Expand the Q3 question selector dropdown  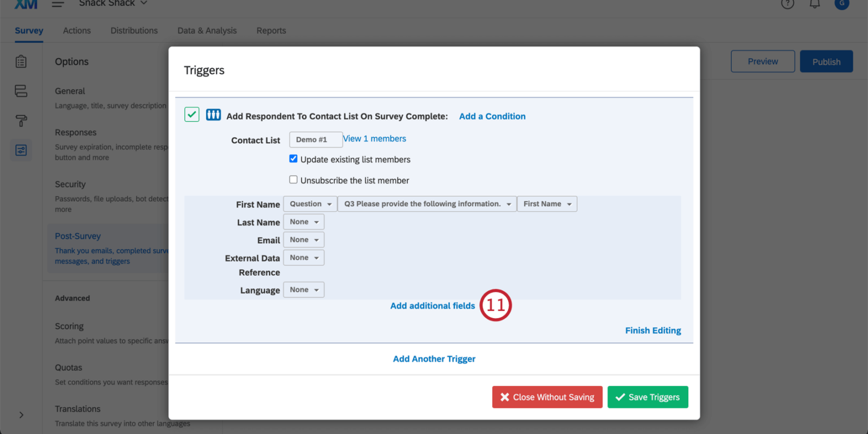[x=427, y=204]
